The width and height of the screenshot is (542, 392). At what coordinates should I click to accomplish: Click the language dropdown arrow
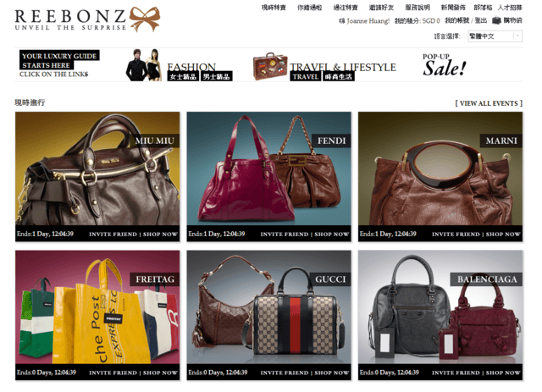(517, 36)
